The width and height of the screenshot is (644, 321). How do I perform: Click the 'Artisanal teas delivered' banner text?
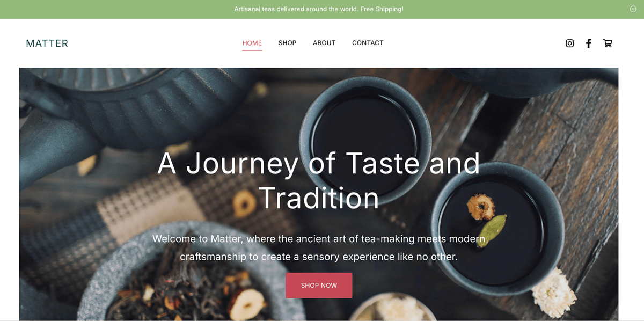[x=319, y=9]
